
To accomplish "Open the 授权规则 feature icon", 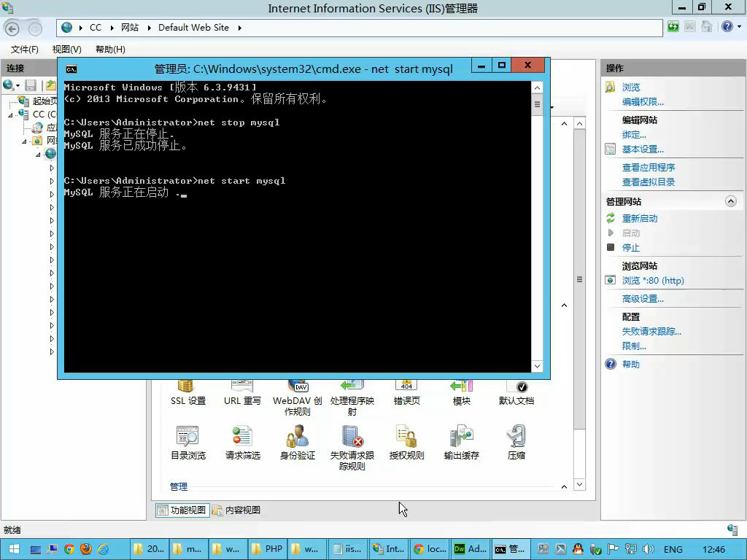I will [406, 443].
